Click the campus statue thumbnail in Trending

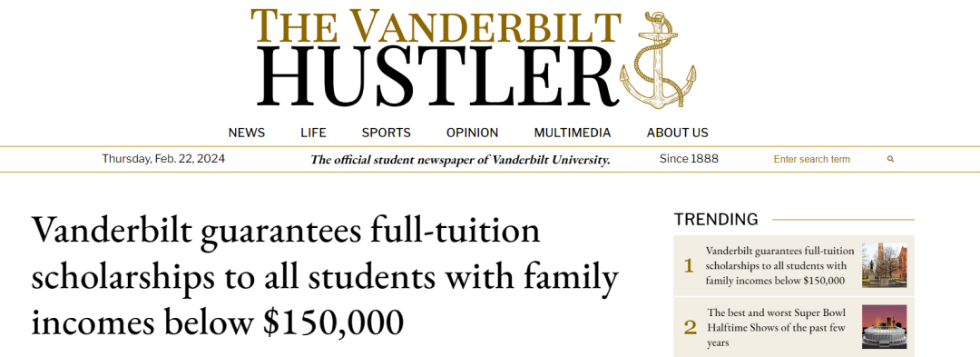(x=885, y=265)
